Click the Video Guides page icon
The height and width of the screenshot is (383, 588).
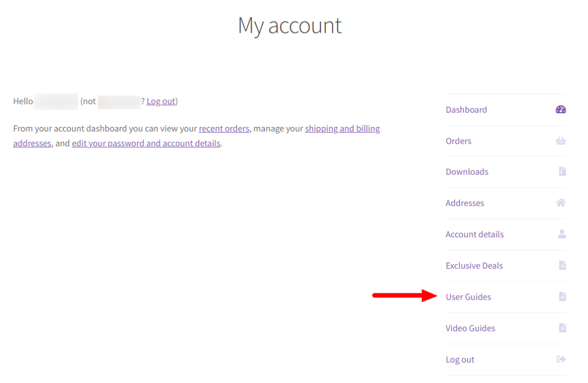point(562,328)
